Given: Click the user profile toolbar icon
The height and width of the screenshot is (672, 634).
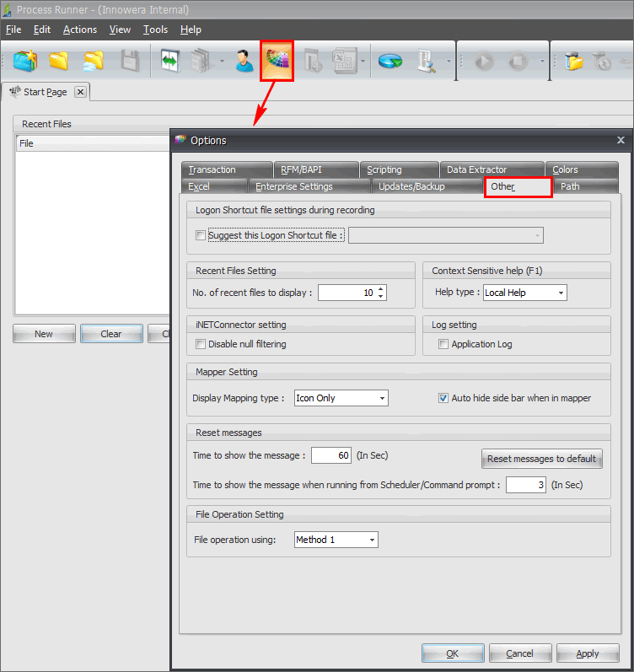Looking at the screenshot, I should [244, 61].
